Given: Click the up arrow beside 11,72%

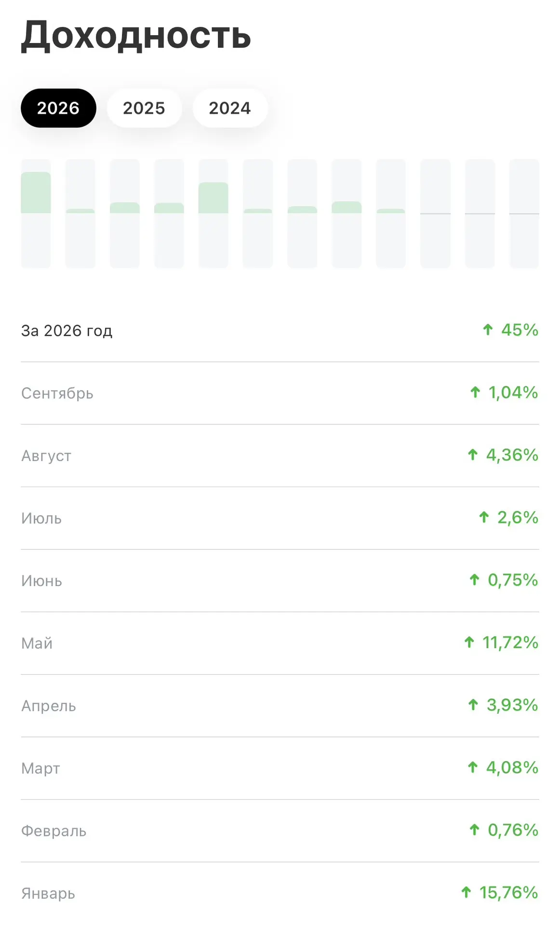Looking at the screenshot, I should (469, 642).
